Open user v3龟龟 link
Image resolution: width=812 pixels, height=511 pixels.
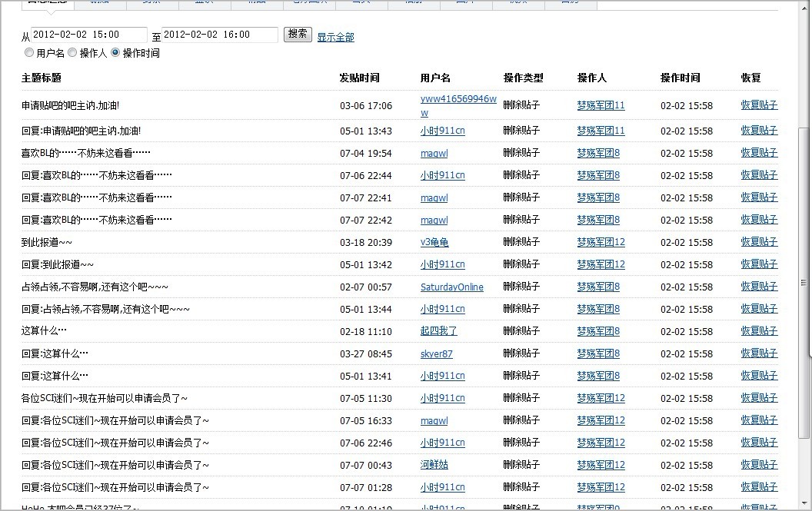click(434, 242)
